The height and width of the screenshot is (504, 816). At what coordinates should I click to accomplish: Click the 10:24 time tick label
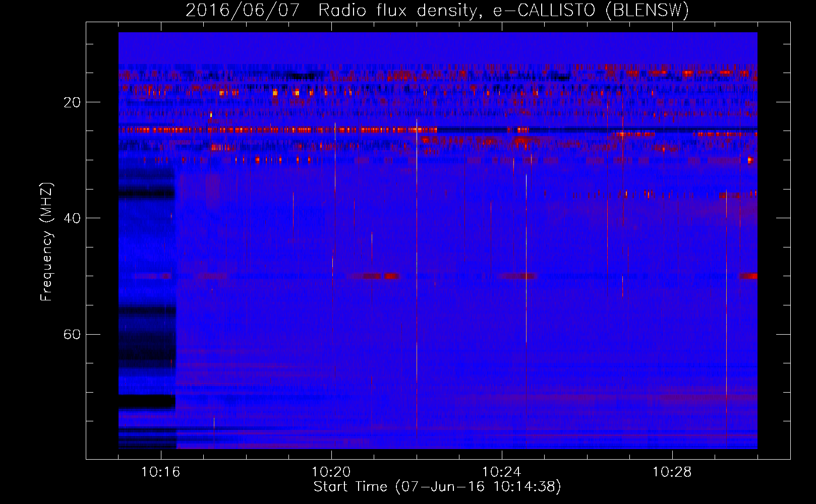pyautogui.click(x=501, y=472)
